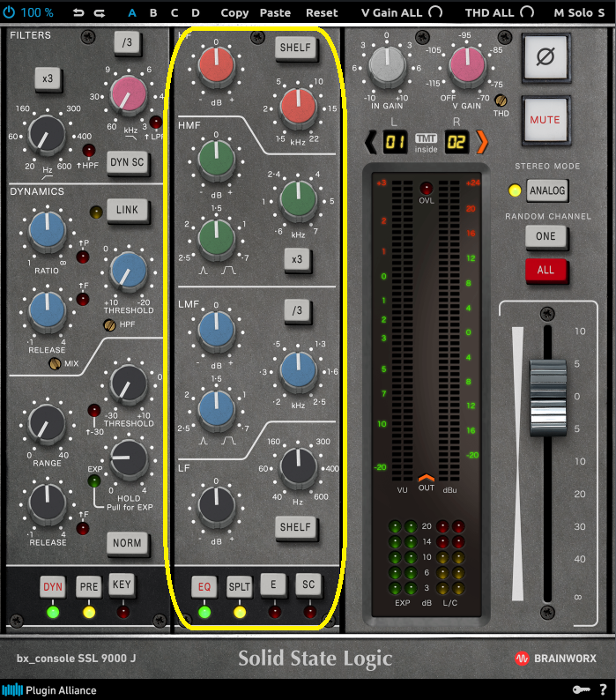This screenshot has width=616, height=700.
Task: Click the power bypass icon
Action: coord(9,12)
